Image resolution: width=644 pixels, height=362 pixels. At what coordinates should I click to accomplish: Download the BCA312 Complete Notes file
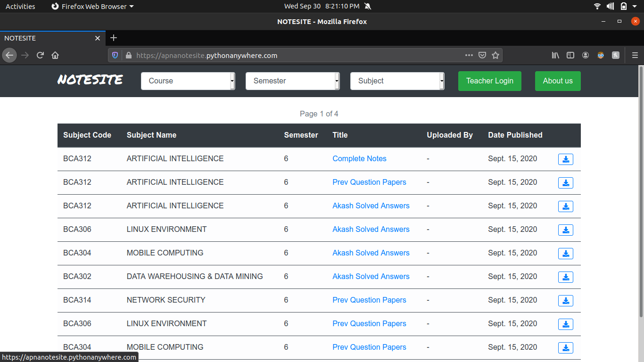[566, 159]
